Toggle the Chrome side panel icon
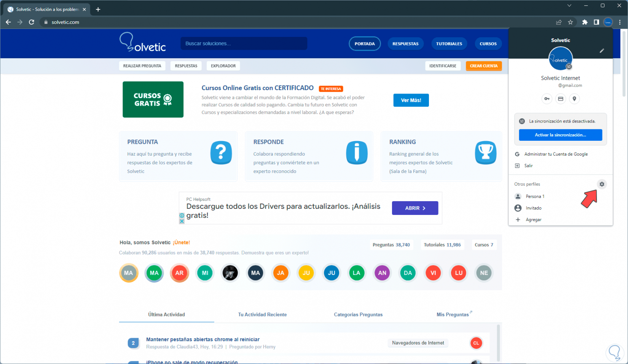The width and height of the screenshot is (628, 364). pyautogui.click(x=596, y=22)
